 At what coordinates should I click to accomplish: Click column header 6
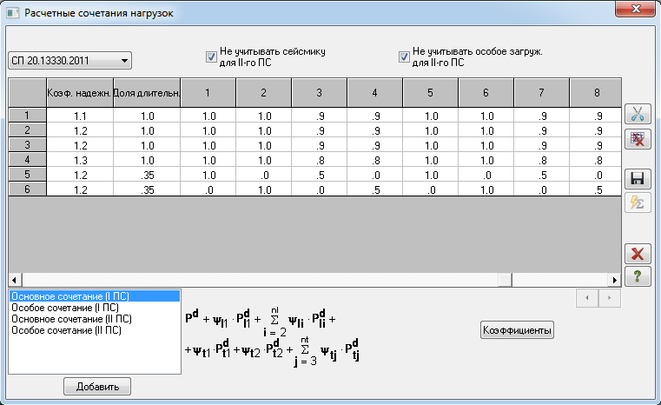486,93
